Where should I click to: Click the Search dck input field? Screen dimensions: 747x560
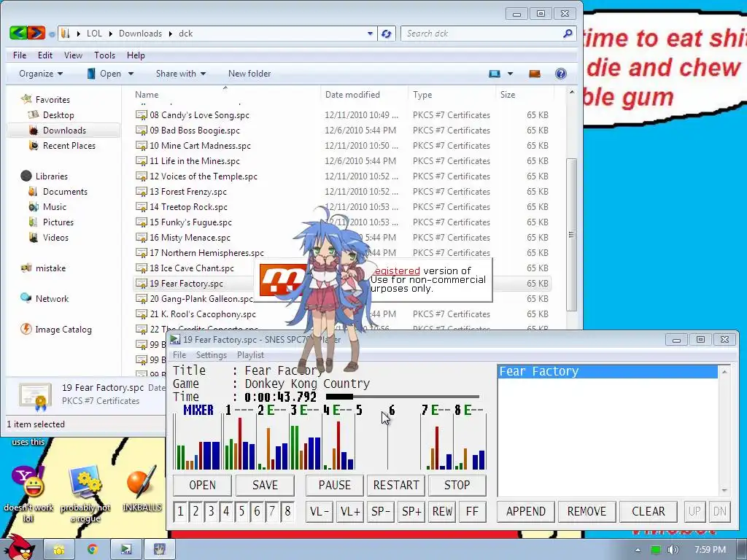[x=481, y=34]
